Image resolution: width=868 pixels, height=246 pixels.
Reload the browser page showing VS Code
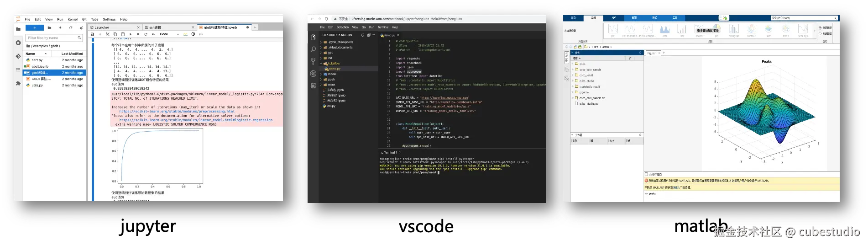click(326, 19)
